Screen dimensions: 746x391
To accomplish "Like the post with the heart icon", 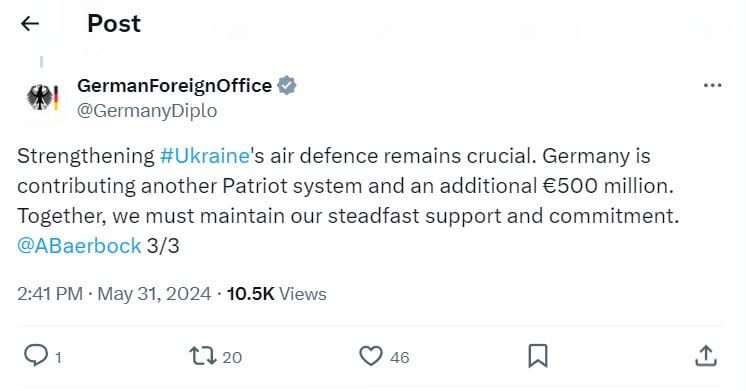I will pos(371,356).
